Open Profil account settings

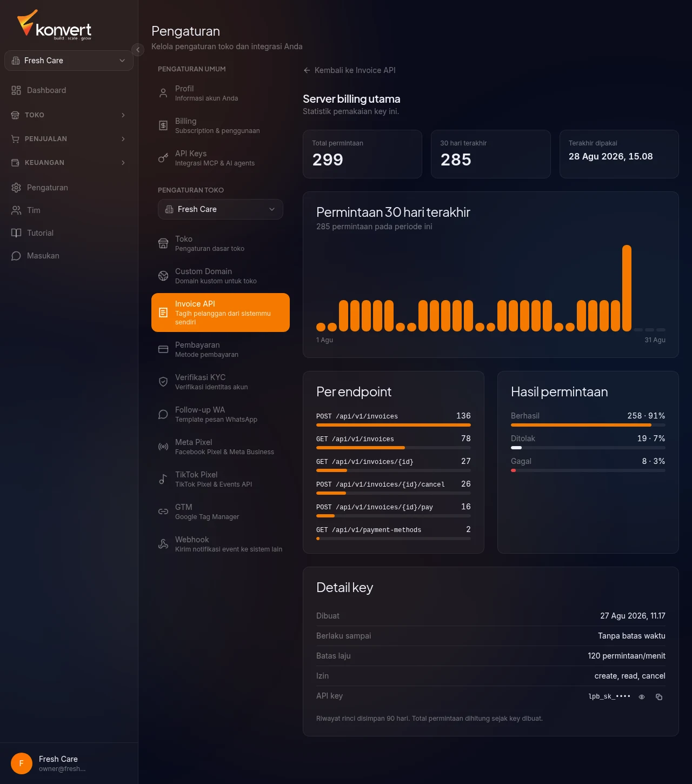coord(221,93)
